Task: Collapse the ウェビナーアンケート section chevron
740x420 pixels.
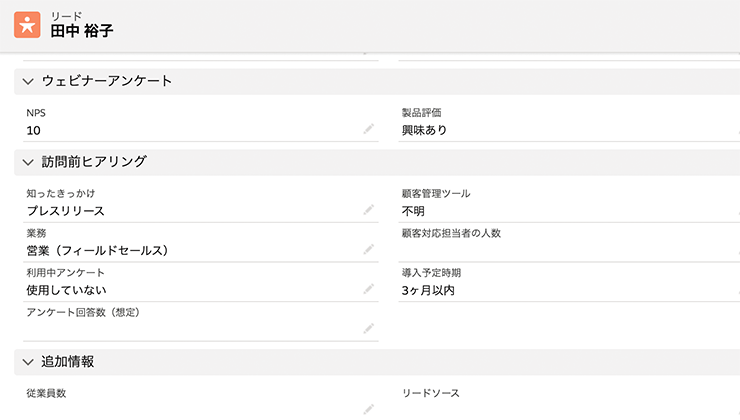Action: click(x=27, y=81)
